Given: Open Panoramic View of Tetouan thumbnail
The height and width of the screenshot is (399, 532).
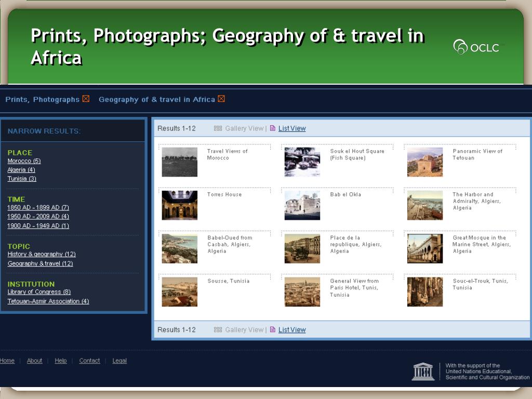Looking at the screenshot, I should pos(425,162).
